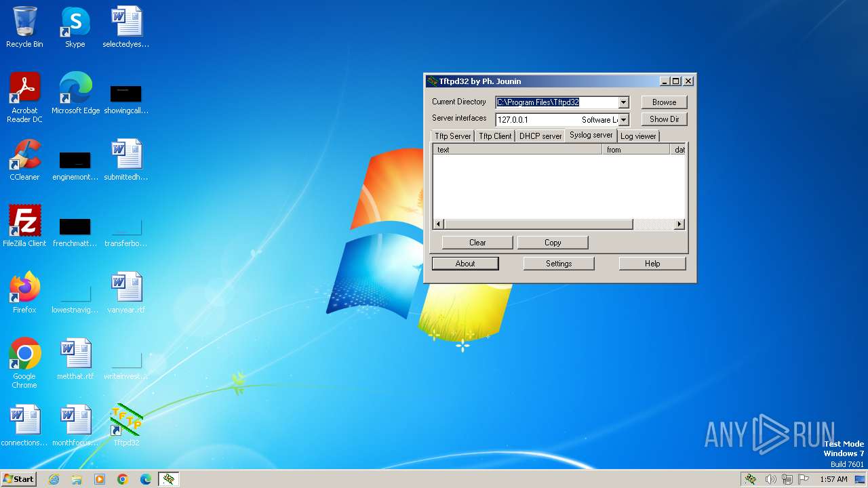
Task: Open Tftpd32 Settings
Action: (559, 264)
